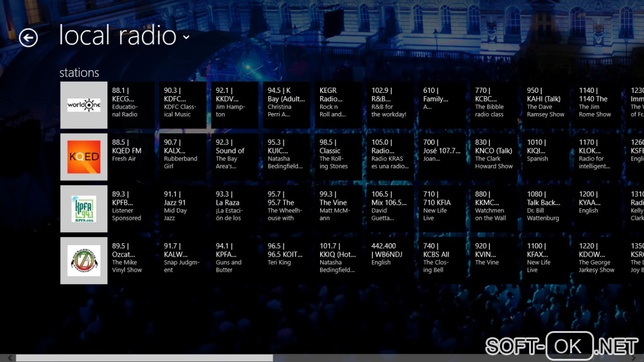Play the 610 Family station tile
This screenshot has height=362, width=644.
coord(442,106)
